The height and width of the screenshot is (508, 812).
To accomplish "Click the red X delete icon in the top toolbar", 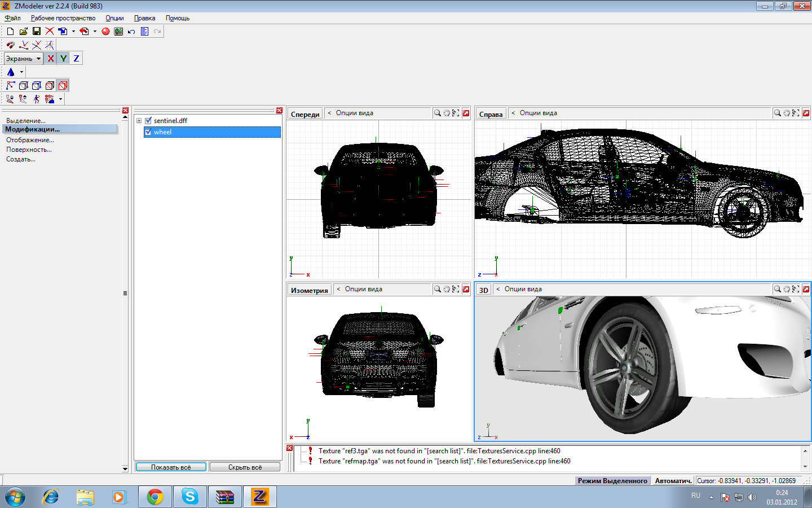I will point(50,32).
